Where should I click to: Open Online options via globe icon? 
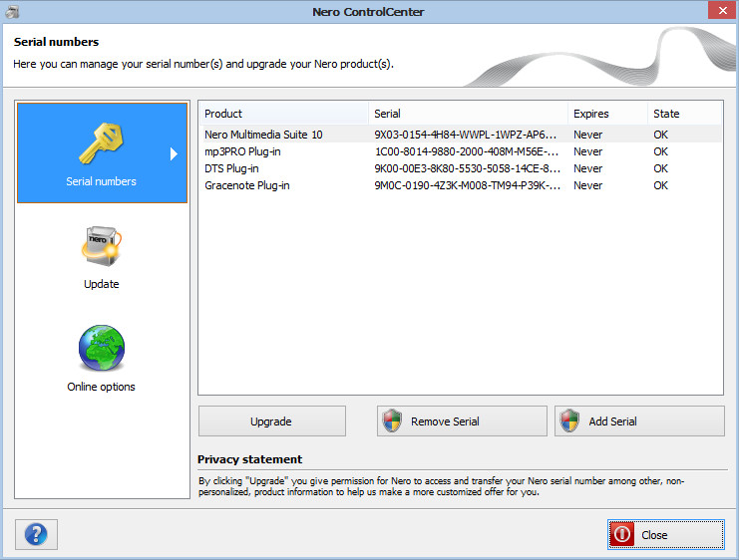[102, 348]
